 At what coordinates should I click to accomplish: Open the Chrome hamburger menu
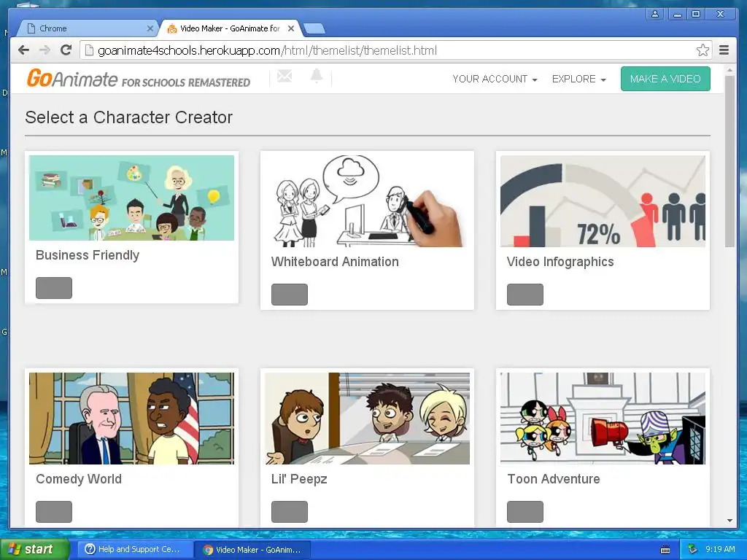[x=724, y=50]
